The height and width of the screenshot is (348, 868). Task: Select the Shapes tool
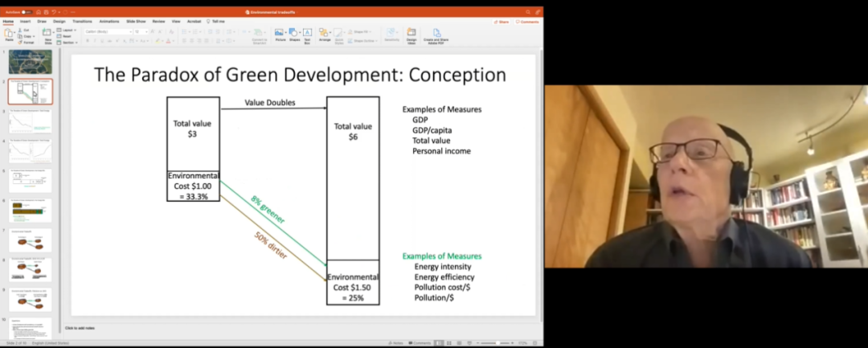click(x=294, y=34)
